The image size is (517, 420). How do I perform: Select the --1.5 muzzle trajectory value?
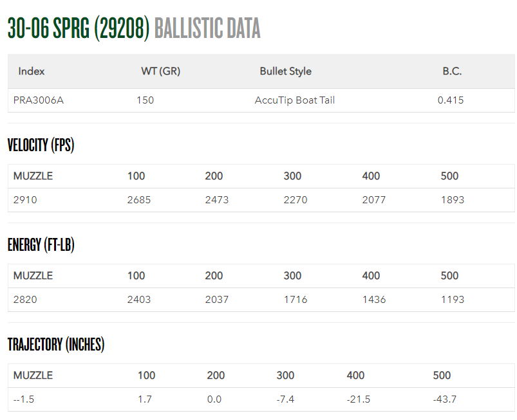click(x=24, y=399)
